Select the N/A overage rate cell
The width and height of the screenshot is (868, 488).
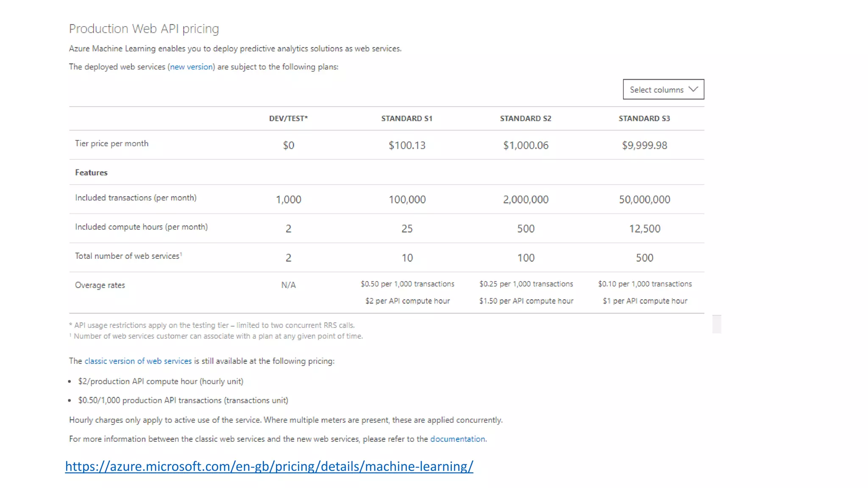click(289, 285)
